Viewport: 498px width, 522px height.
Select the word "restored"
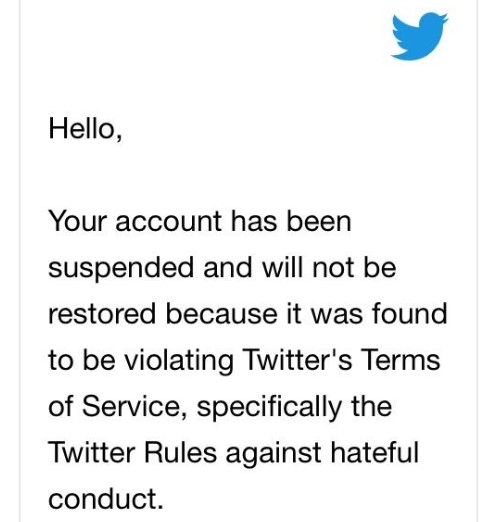pos(102,314)
